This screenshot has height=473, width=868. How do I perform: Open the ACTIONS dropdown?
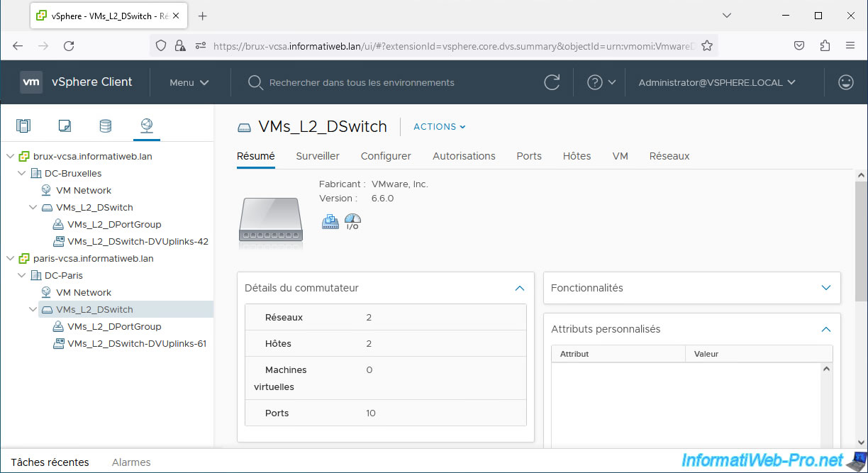tap(440, 127)
